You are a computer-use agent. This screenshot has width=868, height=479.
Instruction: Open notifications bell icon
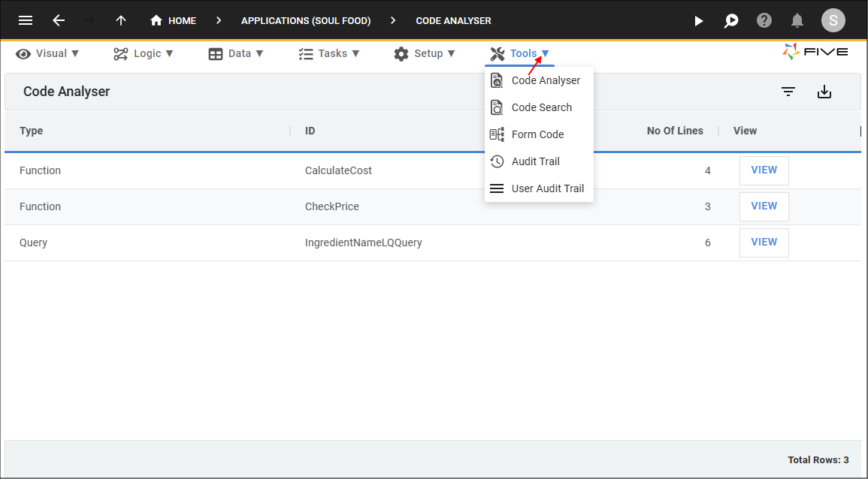(x=797, y=20)
